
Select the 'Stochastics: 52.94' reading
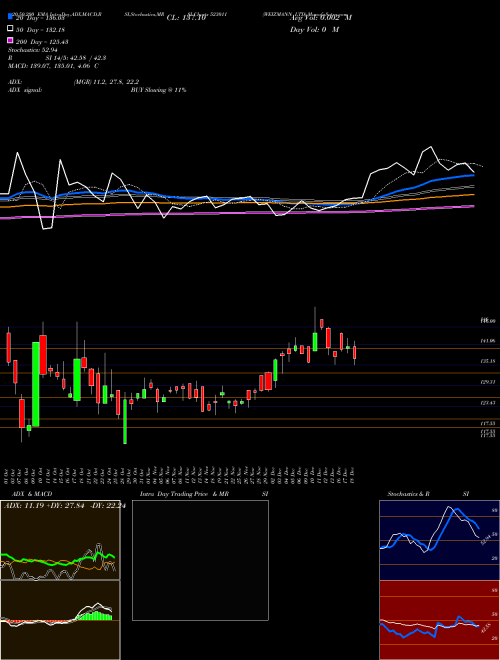33,50
